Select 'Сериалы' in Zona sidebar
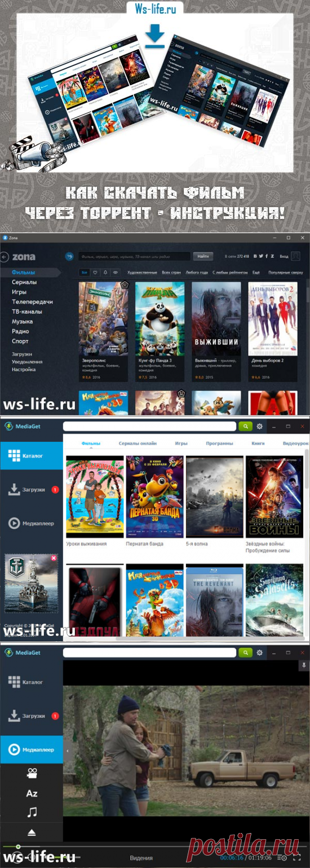The height and width of the screenshot is (868, 310). (x=24, y=282)
